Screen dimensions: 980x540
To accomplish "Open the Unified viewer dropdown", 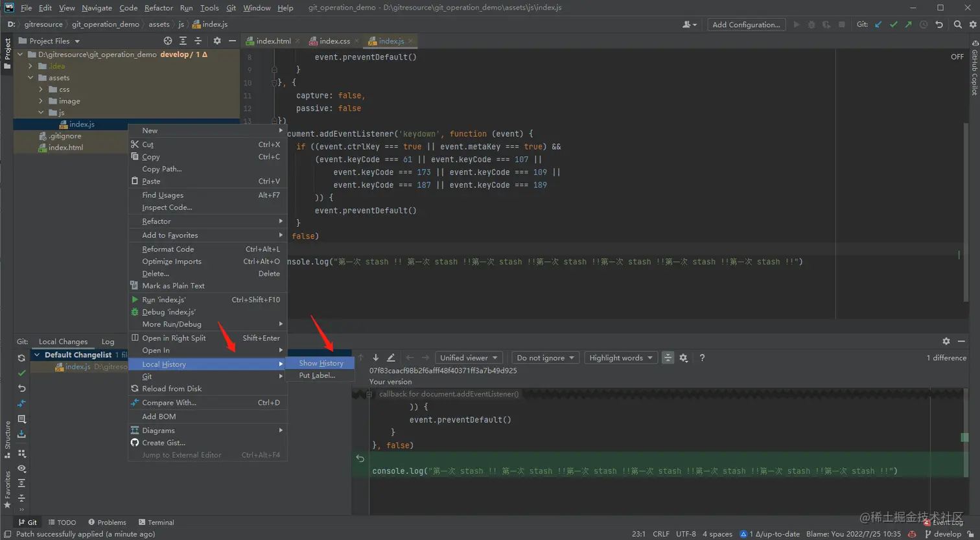I will (469, 358).
